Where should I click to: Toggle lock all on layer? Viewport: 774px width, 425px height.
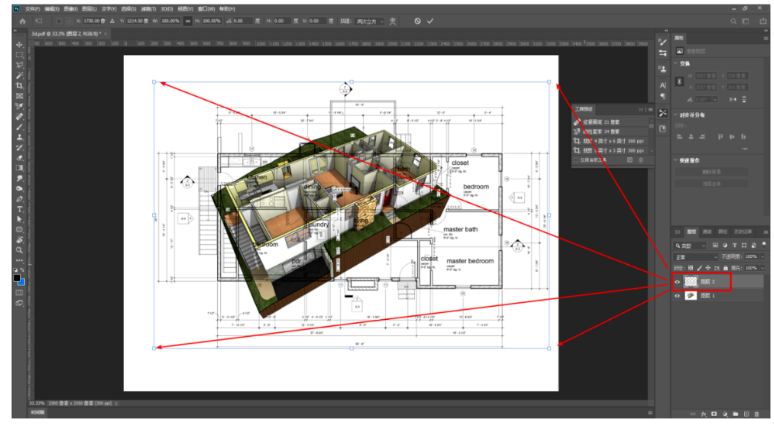(x=725, y=268)
